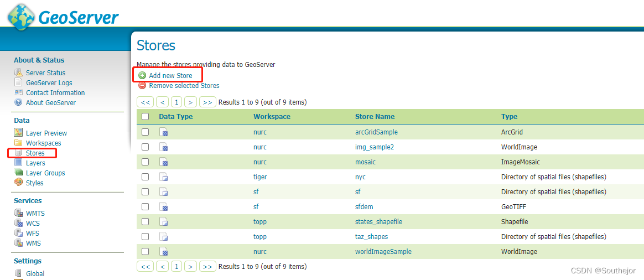Toggle the select-all checkbox in table header
The height and width of the screenshot is (280, 644).
coord(145,117)
